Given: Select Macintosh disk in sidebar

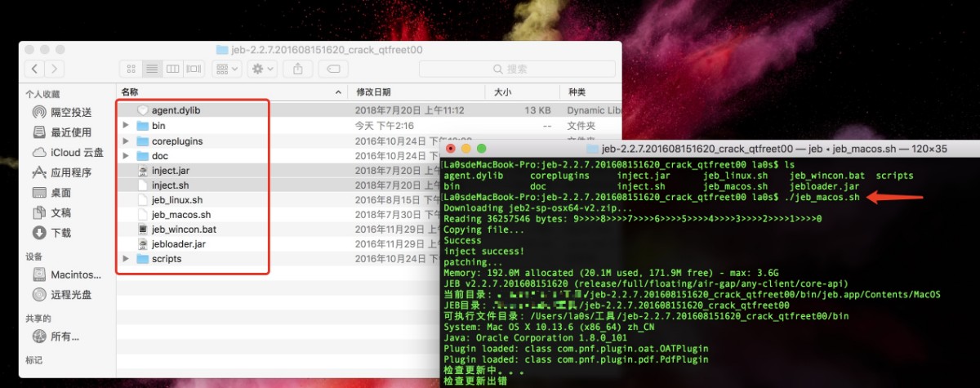Looking at the screenshot, I should tap(65, 274).
